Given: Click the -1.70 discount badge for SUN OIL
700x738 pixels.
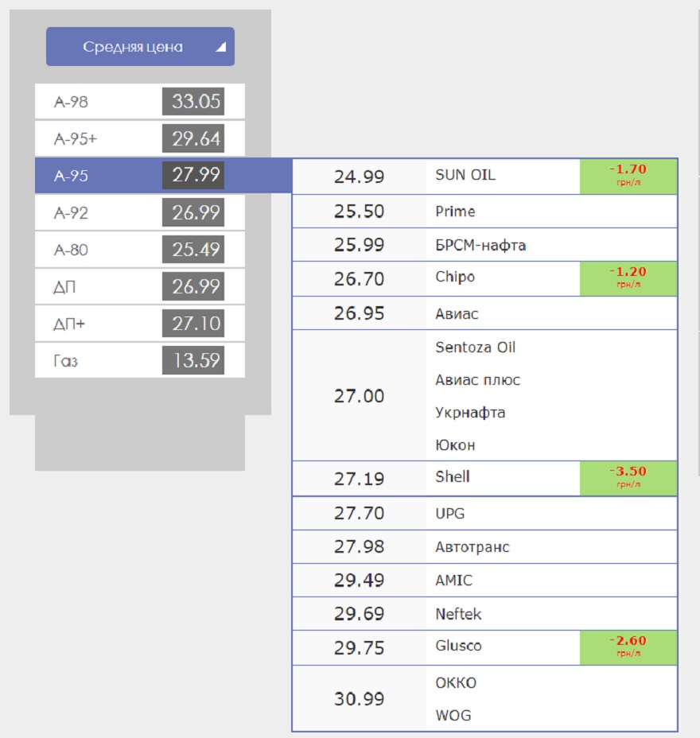Looking at the screenshot, I should (628, 177).
